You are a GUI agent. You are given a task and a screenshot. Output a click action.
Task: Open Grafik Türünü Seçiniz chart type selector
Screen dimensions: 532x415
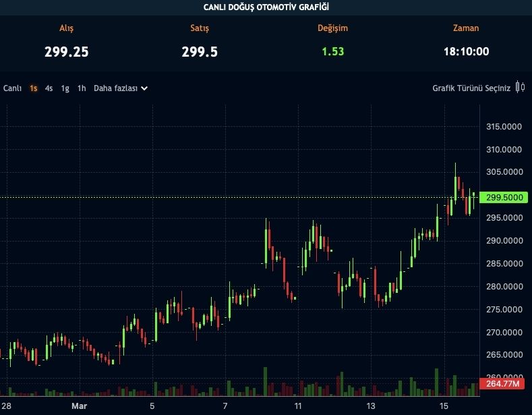[471, 88]
